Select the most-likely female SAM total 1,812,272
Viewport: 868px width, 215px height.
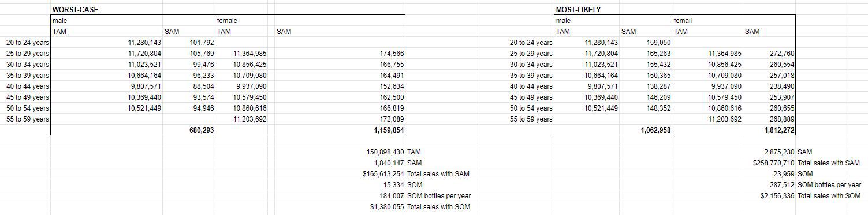coord(769,130)
